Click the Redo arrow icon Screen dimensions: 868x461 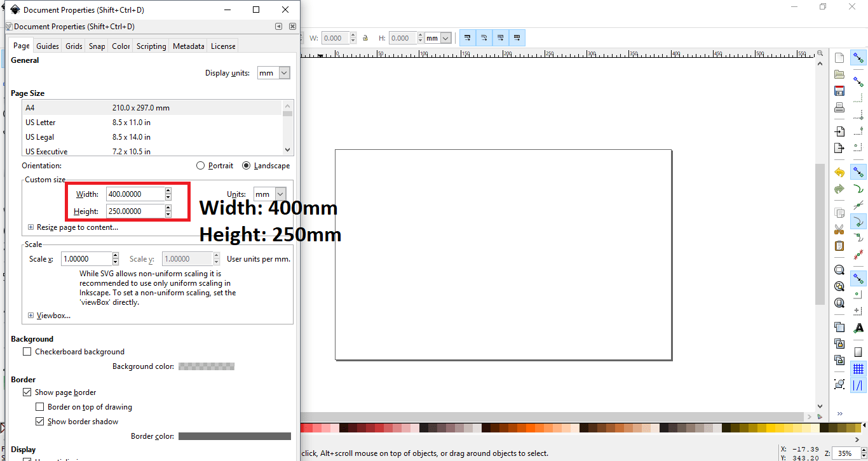click(x=839, y=189)
